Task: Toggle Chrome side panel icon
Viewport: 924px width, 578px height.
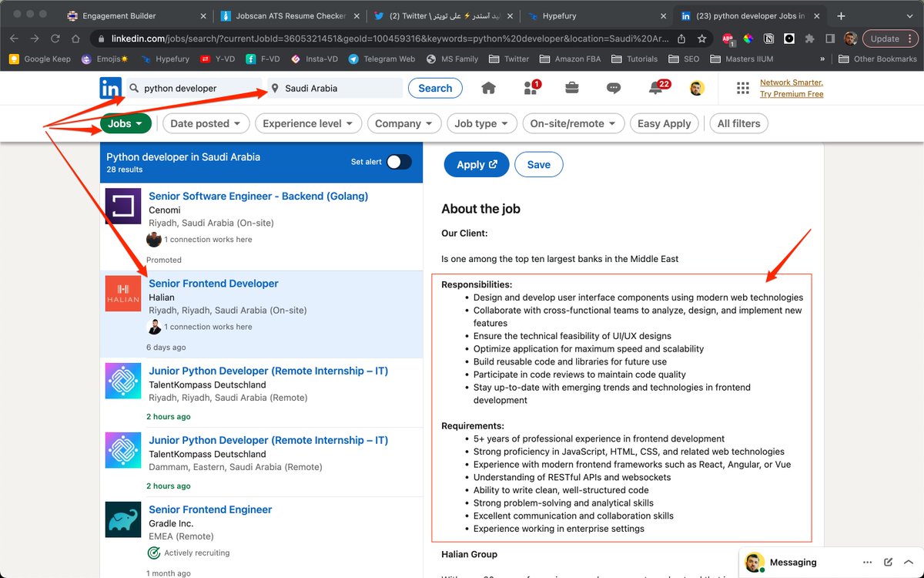Action: [x=830, y=39]
